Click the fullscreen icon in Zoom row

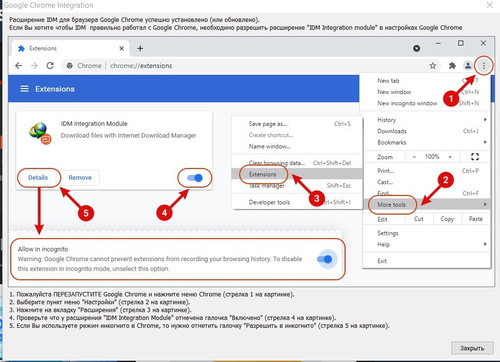click(475, 157)
